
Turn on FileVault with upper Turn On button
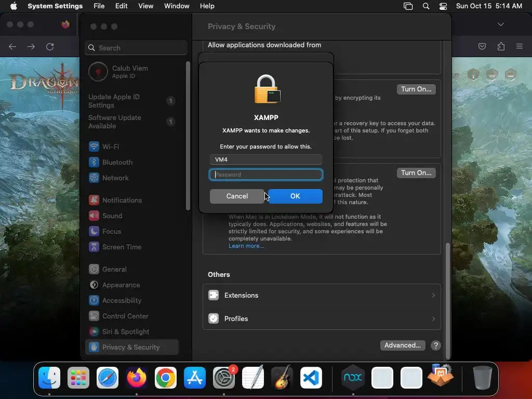click(x=416, y=89)
